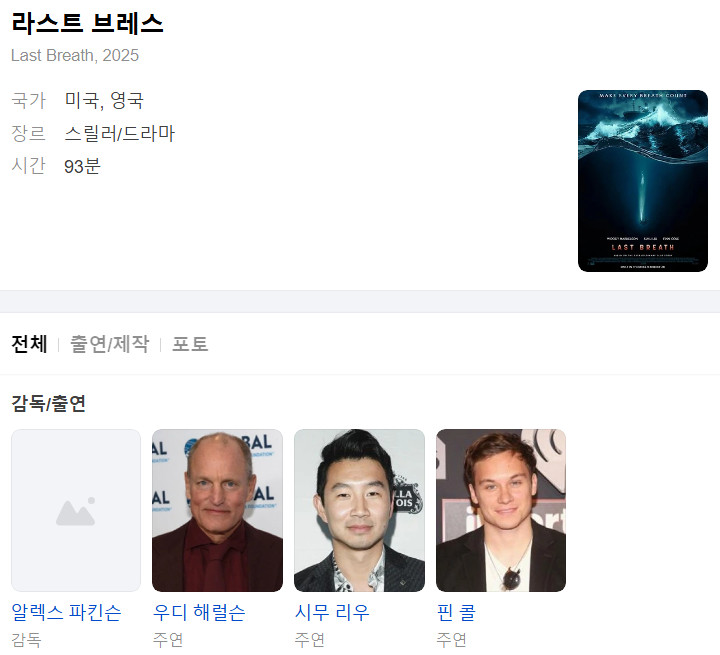
Task: Click the placeholder image icon for 알렉스 파킨슨
Action: [76, 510]
